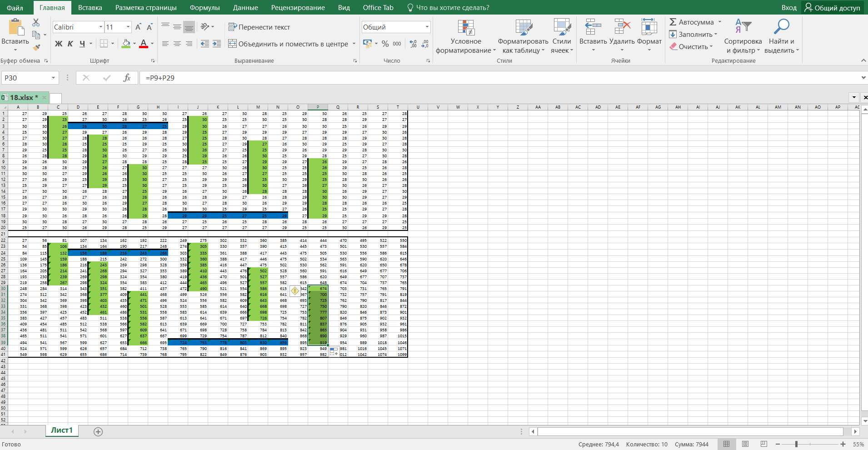Collapse the ribbon with arrow
Image resolution: width=868 pixels, height=450 pixels.
click(863, 60)
